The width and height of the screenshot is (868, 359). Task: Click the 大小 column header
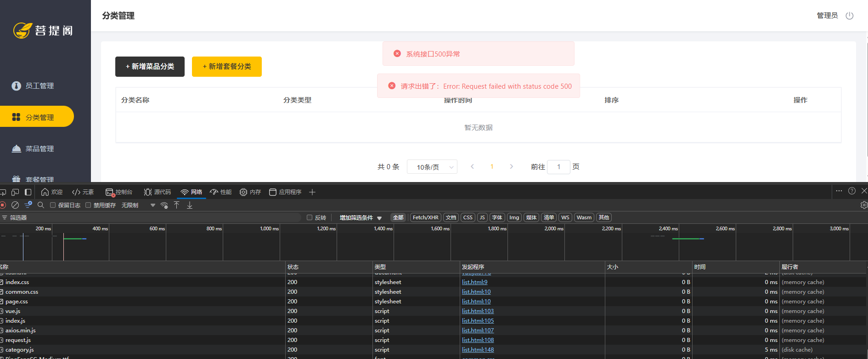pyautogui.click(x=648, y=267)
